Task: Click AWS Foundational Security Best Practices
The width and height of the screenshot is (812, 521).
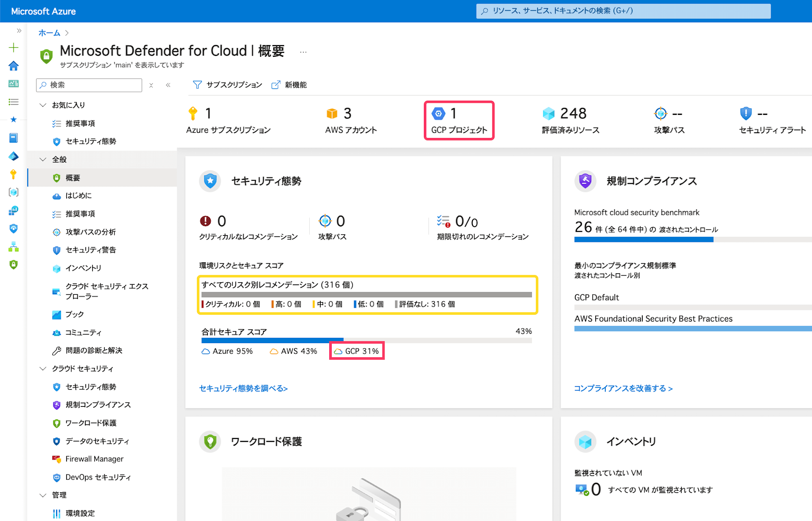Action: [x=653, y=319]
